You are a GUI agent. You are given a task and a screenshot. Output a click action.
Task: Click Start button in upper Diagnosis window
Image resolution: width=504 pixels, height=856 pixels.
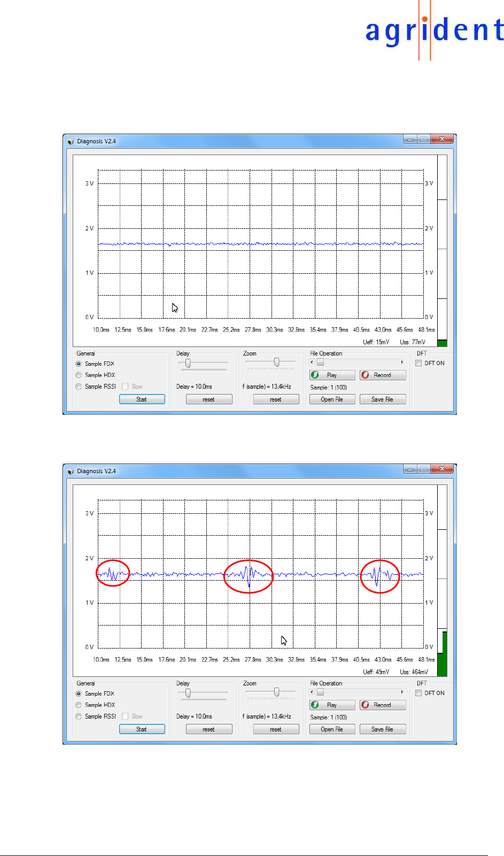coord(142,399)
